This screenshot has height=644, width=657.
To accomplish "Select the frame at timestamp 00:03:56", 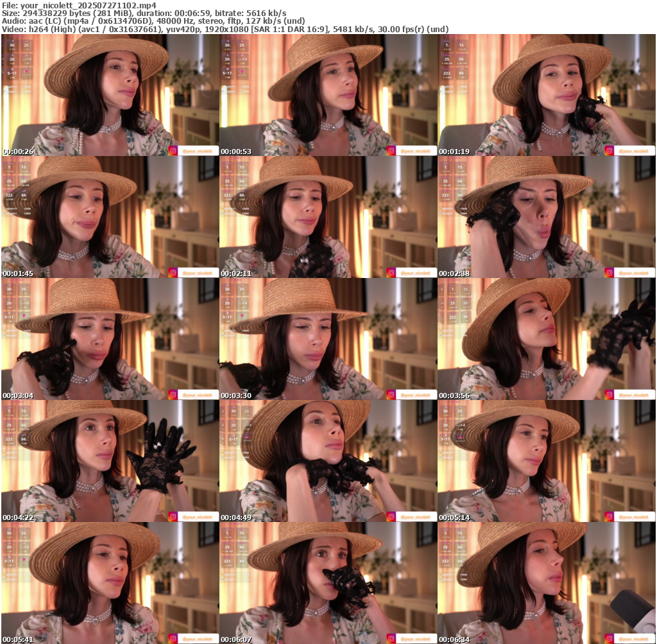I will point(546,339).
